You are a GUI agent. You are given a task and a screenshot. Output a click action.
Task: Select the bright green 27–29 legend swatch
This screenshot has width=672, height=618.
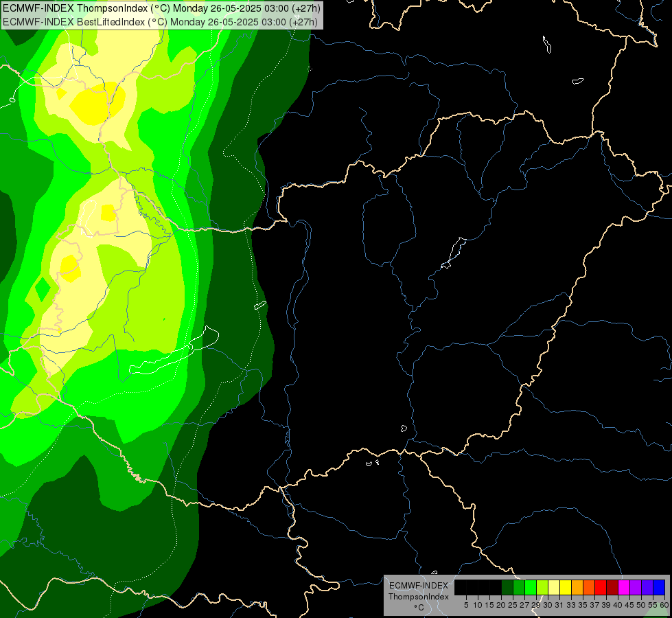pyautogui.click(x=531, y=587)
